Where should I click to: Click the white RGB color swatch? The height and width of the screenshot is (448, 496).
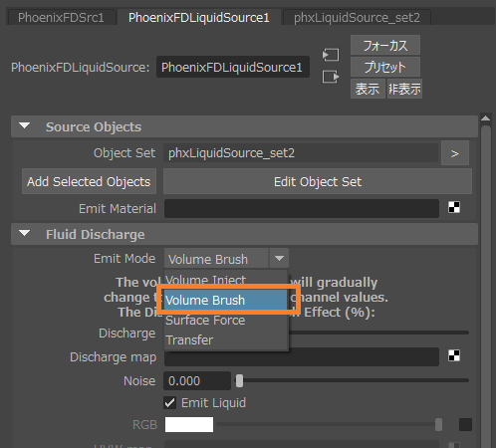(189, 424)
